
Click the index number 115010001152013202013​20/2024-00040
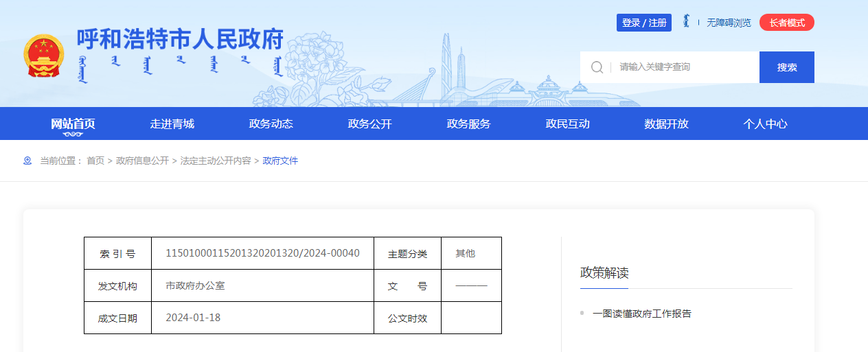263,253
